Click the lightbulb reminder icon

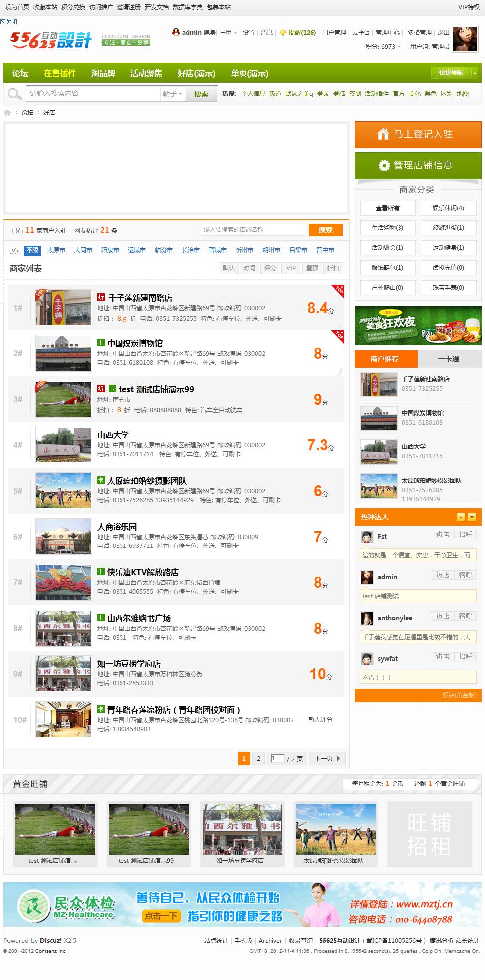[x=283, y=33]
